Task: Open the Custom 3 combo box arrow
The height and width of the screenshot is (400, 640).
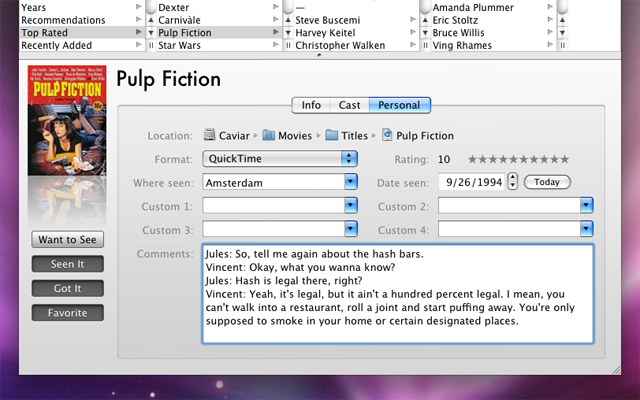Action: [351, 229]
